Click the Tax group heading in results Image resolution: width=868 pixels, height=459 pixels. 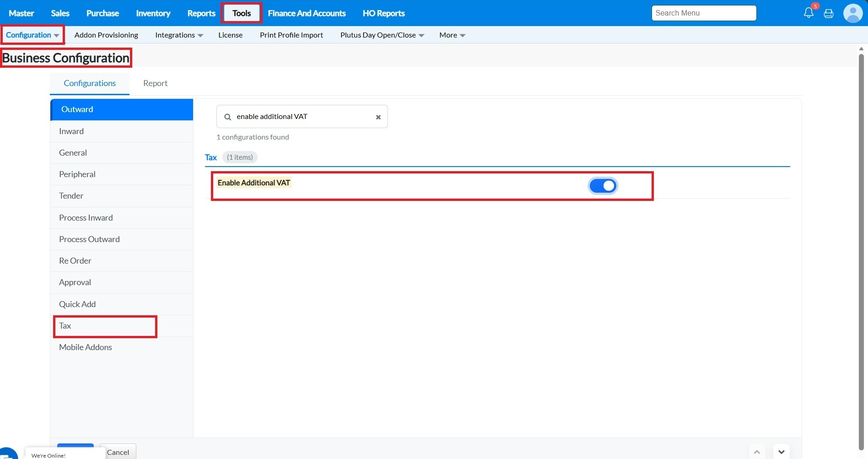[211, 157]
